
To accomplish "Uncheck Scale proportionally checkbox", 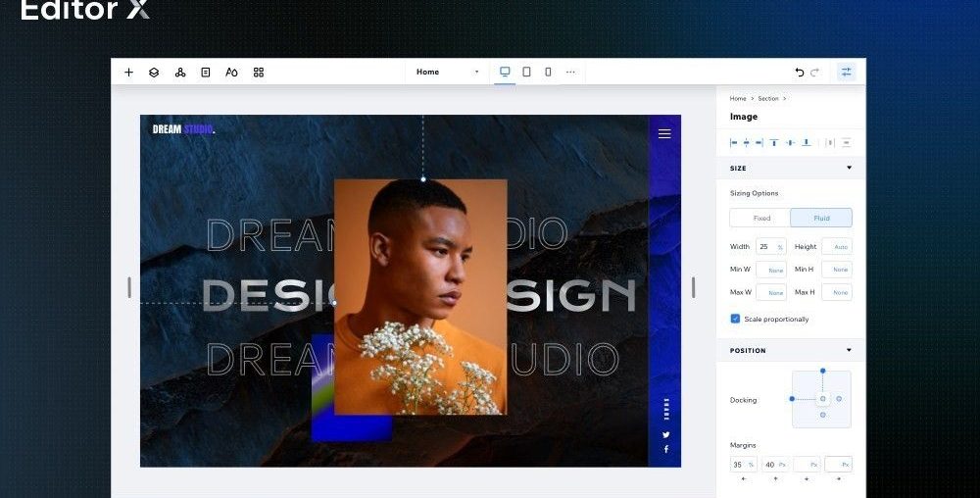I will pos(736,319).
